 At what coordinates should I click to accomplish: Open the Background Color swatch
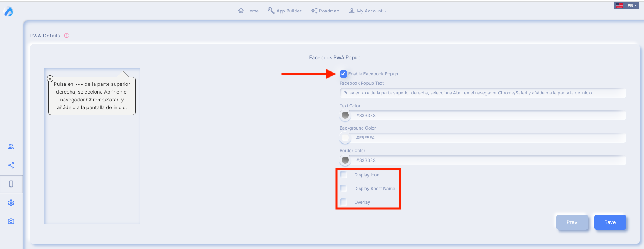point(345,137)
